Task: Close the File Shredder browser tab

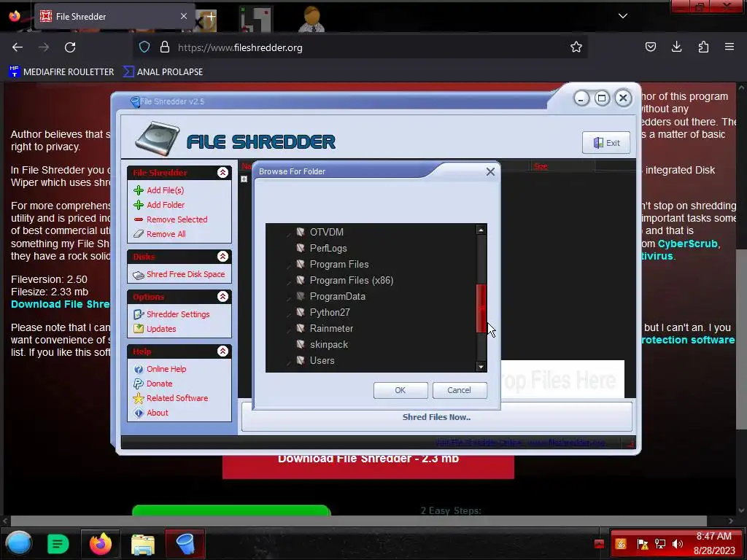Action: click(183, 16)
